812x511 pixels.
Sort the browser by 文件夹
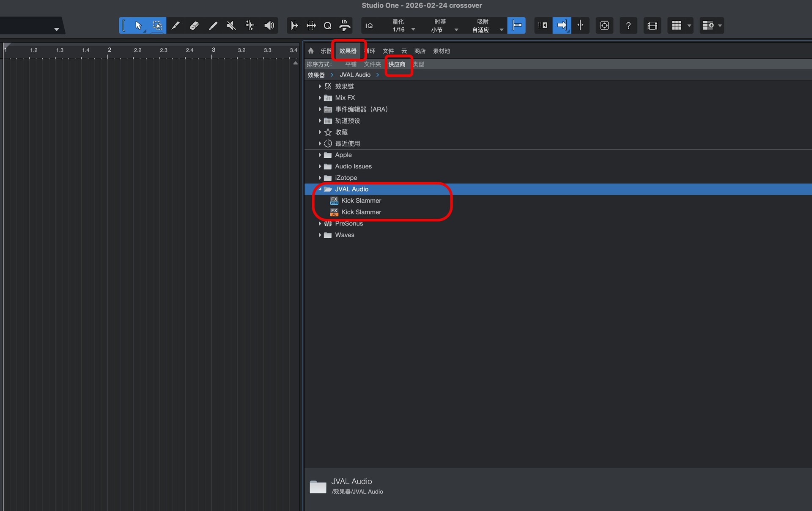tap(372, 64)
